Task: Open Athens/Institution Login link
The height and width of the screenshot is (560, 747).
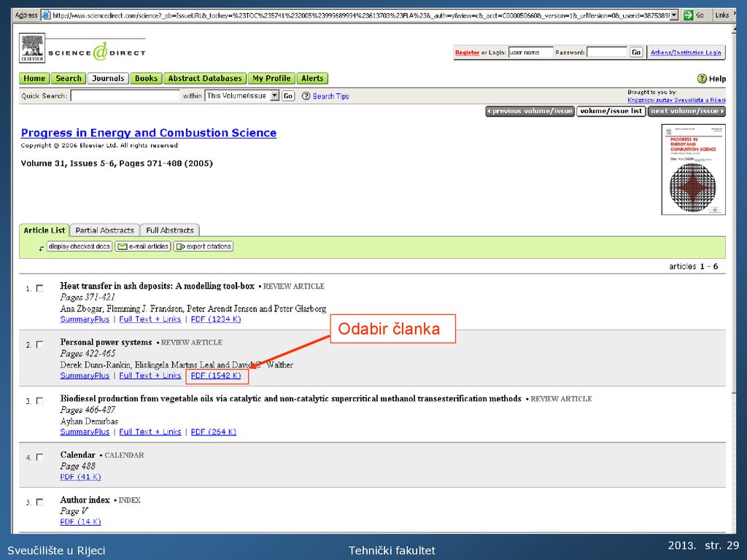Action: coord(686,52)
